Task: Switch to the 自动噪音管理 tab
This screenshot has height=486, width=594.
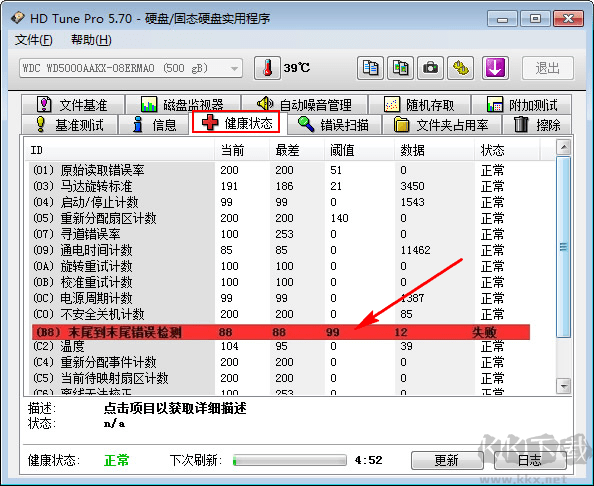Action: 305,105
